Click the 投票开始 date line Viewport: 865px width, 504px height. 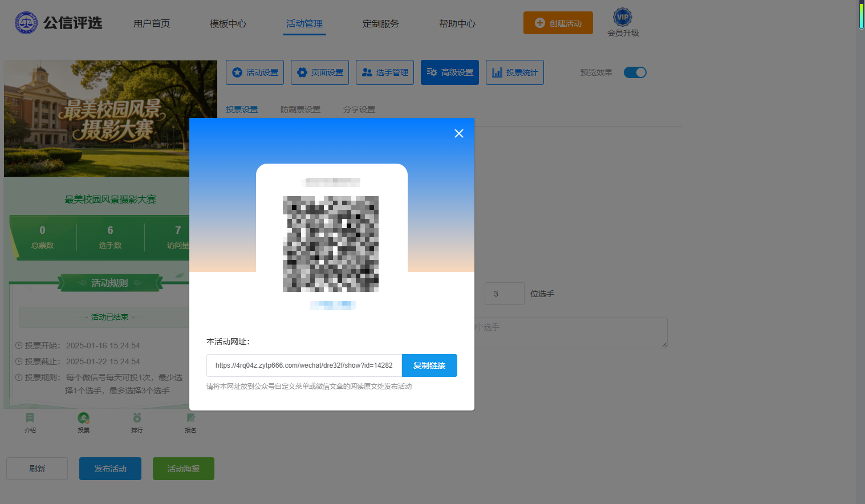coord(78,346)
